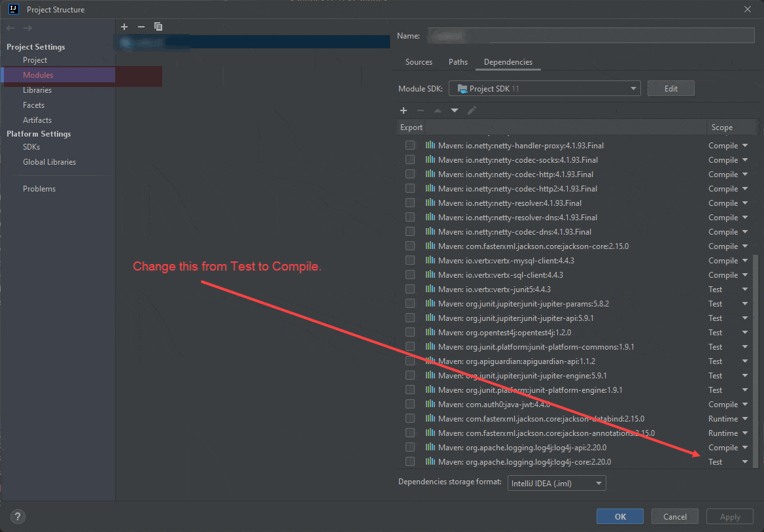Click the Scope column header
Screen dimensions: 764x532
(721, 127)
